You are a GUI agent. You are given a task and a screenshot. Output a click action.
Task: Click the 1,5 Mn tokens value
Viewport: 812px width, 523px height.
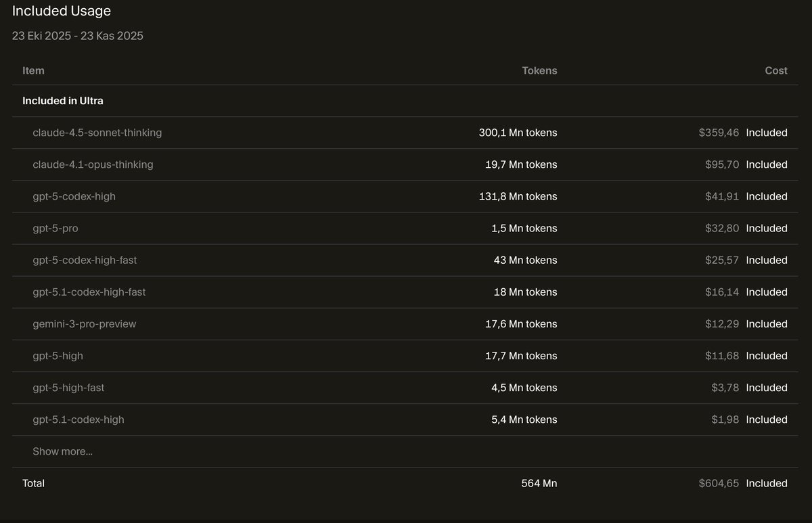(524, 228)
